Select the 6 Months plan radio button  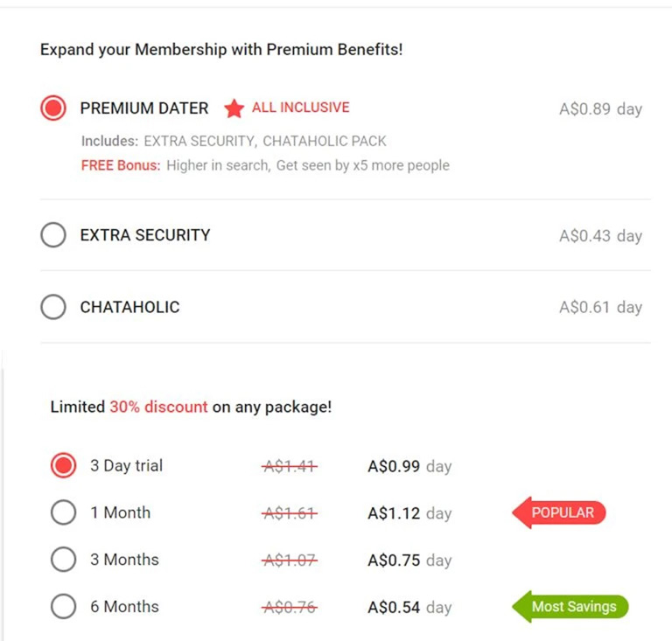pos(63,606)
